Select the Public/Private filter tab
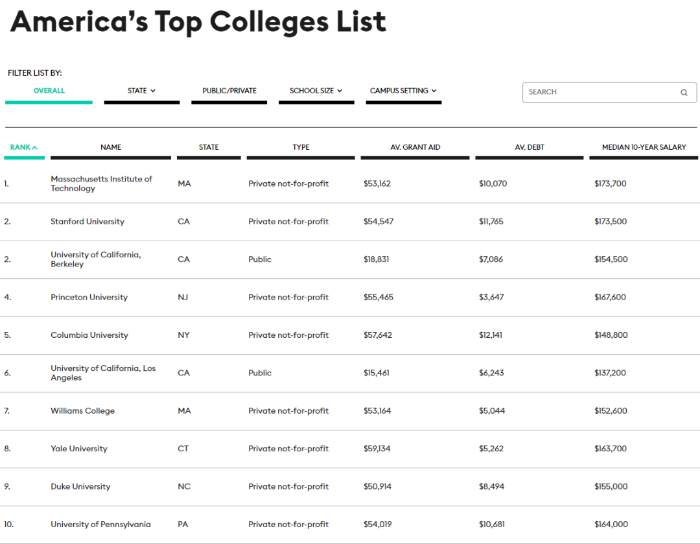The width and height of the screenshot is (700, 544). click(229, 91)
